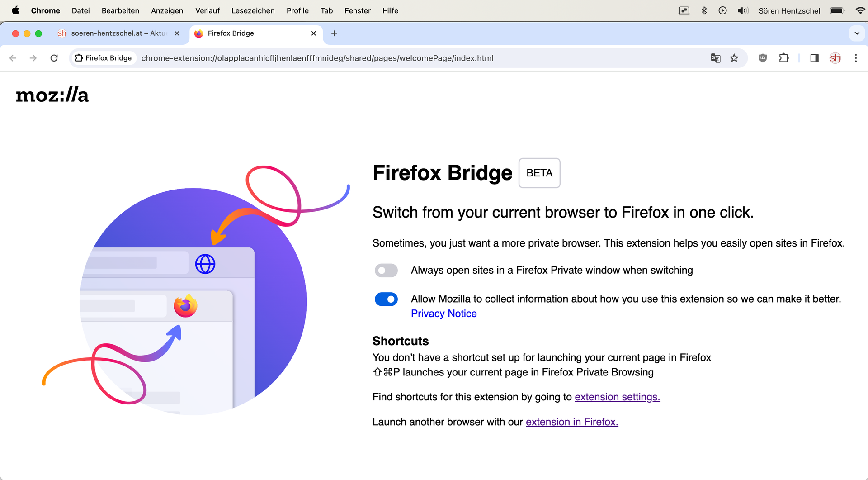Open the extension in Firefox link
868x480 pixels.
pyautogui.click(x=572, y=422)
